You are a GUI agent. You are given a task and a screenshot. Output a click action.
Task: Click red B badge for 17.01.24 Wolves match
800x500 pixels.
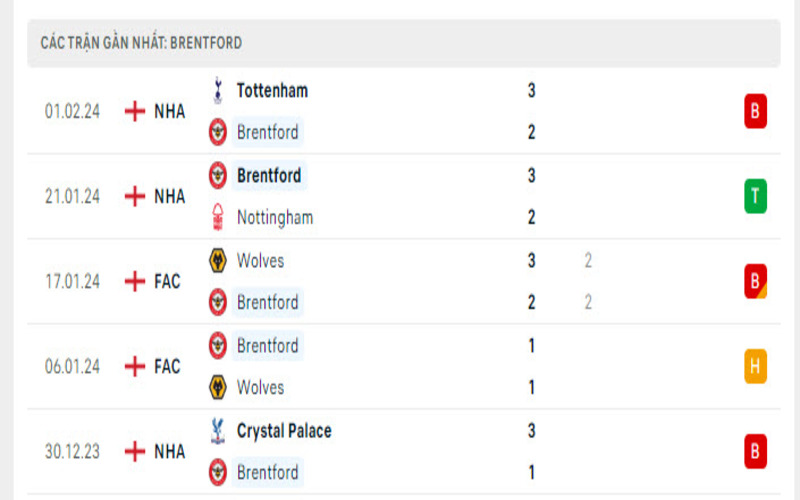(755, 282)
